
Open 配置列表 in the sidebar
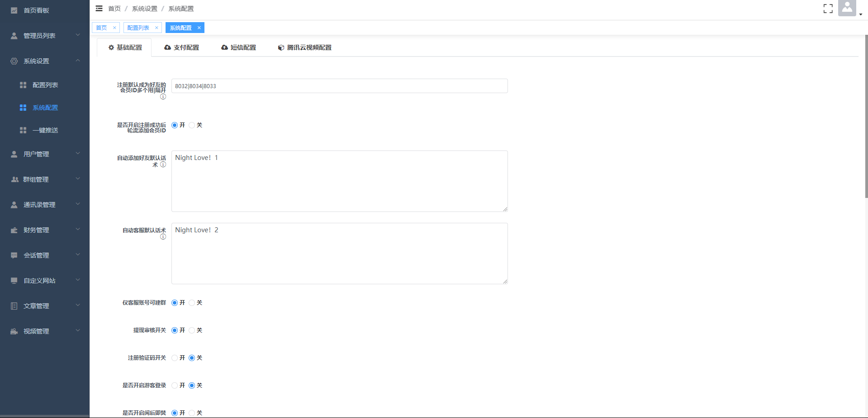[x=45, y=85]
